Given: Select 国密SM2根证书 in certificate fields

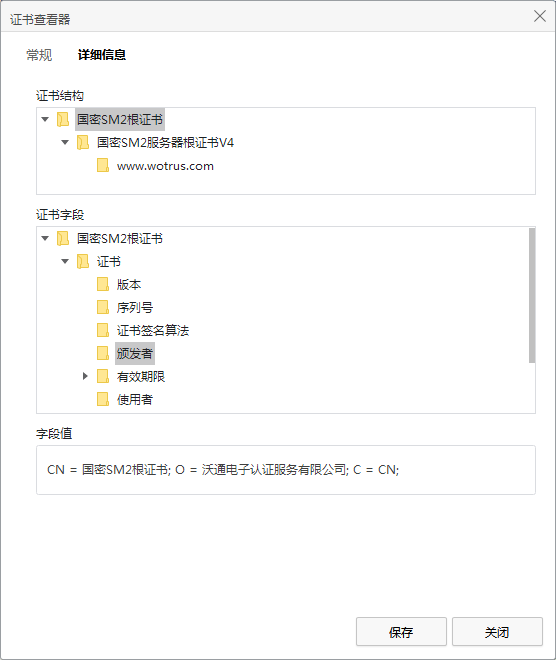Looking at the screenshot, I should tap(120, 239).
